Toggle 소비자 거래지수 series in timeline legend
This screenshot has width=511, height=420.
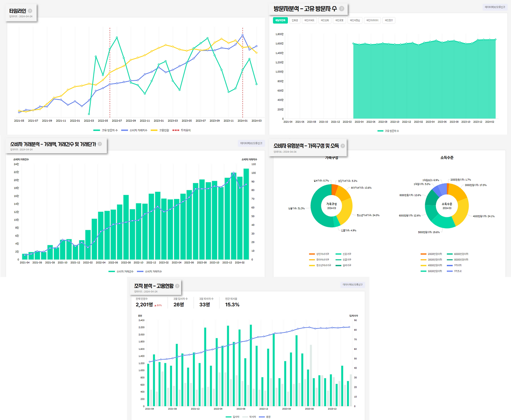pyautogui.click(x=134, y=130)
